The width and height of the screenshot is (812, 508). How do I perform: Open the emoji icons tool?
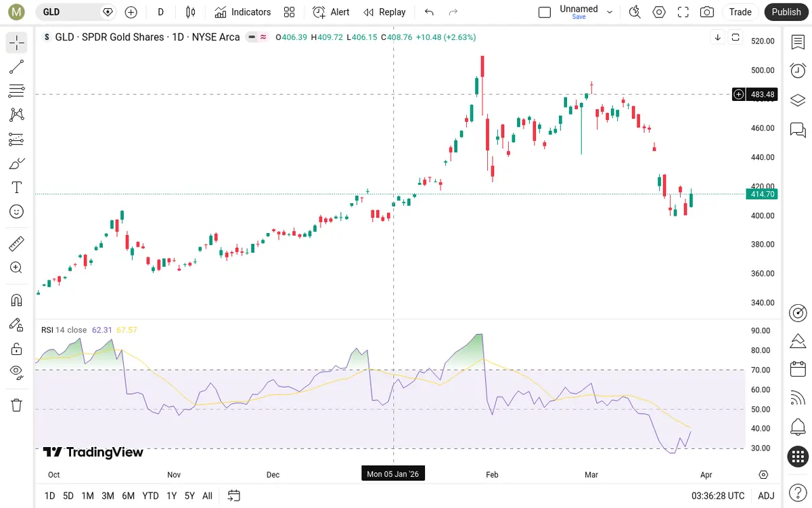(17, 212)
